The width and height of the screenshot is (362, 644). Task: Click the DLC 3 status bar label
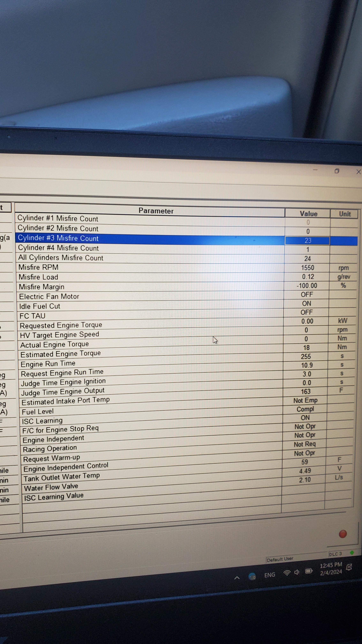point(335,554)
